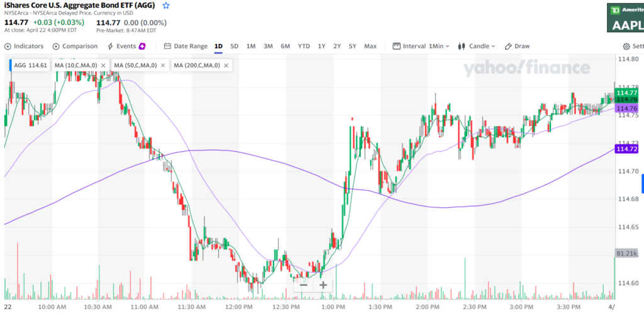This screenshot has height=318, width=644.
Task: Open the Events lightning option
Action: coord(121,46)
